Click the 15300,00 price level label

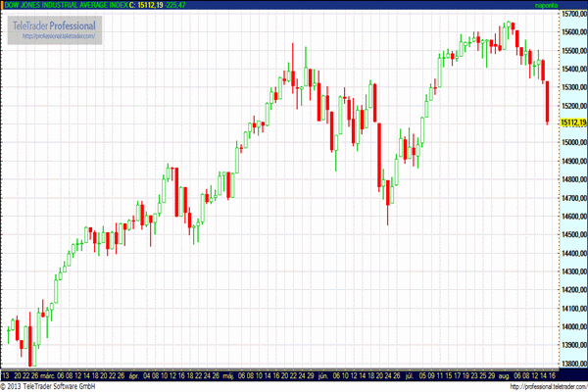pos(571,88)
